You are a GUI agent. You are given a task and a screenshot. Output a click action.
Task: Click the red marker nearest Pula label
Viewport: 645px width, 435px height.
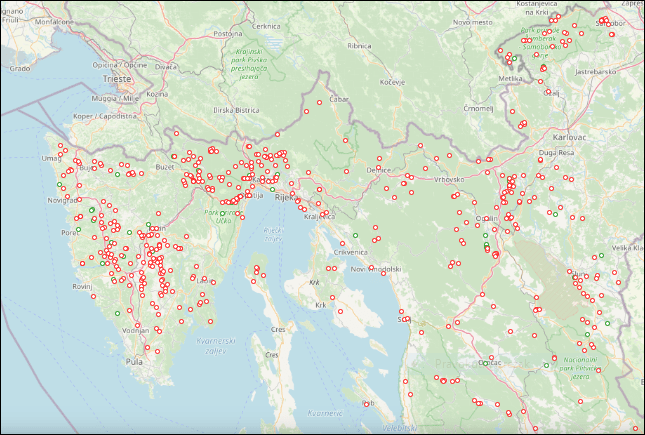[147, 348]
